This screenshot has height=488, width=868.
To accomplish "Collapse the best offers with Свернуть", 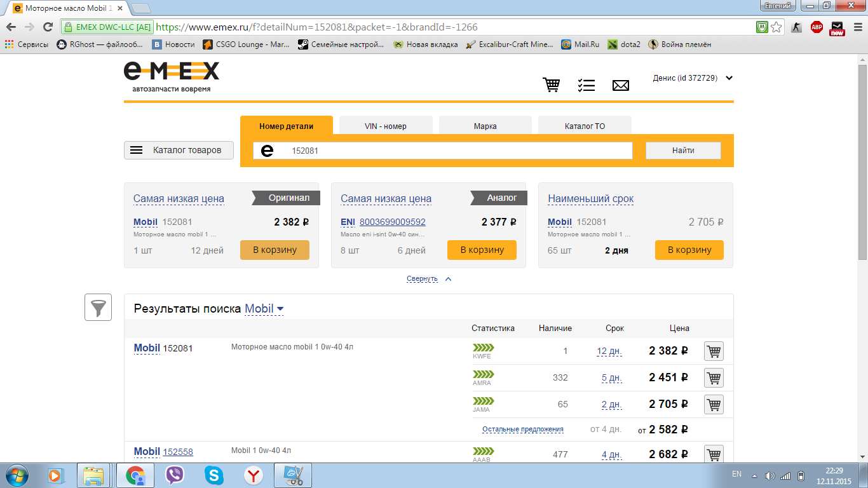I will [x=423, y=279].
